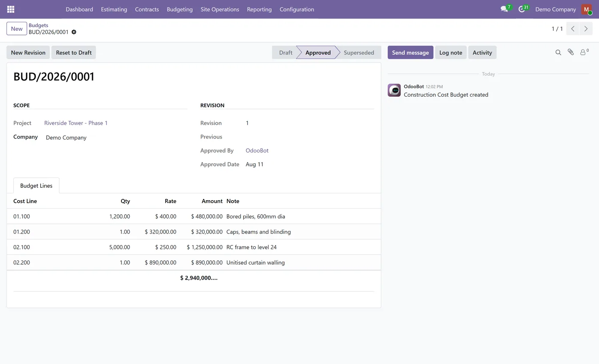Select the Budget Lines tab
Screen dimensions: 599x364
pos(36,186)
